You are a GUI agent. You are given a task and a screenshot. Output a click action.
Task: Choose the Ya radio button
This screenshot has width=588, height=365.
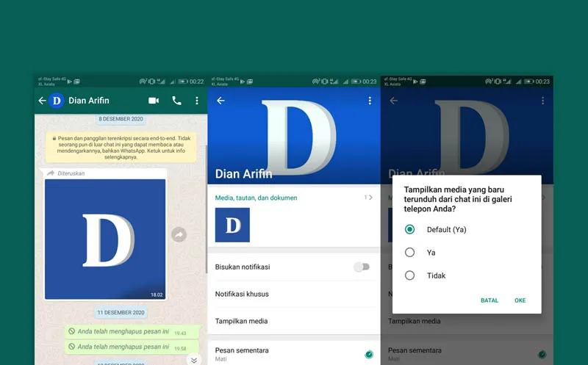coord(410,253)
